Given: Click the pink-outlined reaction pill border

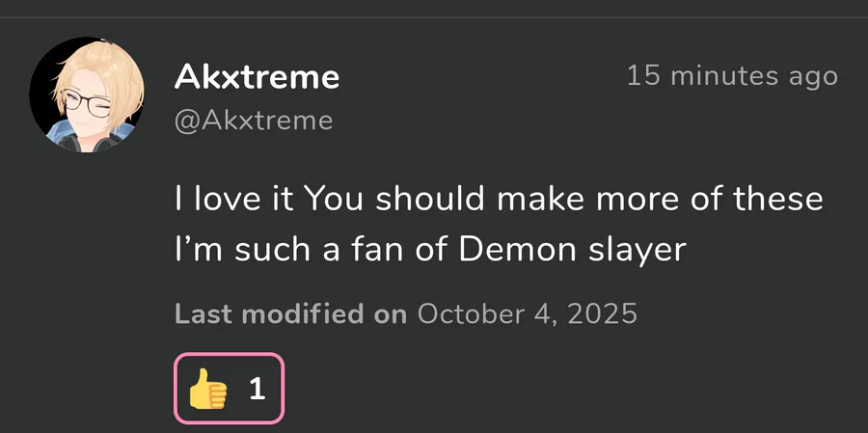Looking at the screenshot, I should (229, 355).
